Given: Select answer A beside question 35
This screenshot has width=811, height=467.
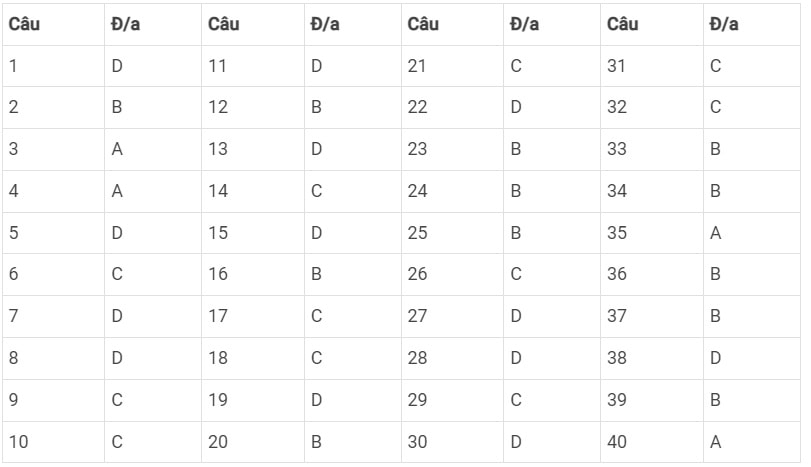Looking at the screenshot, I should click(x=752, y=233).
